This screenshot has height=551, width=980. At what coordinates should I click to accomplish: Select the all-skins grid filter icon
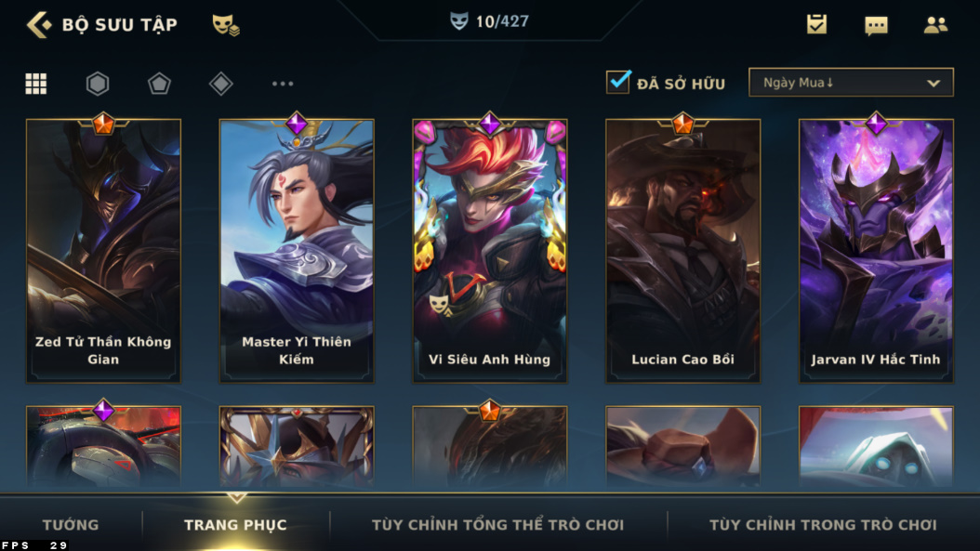pos(35,84)
